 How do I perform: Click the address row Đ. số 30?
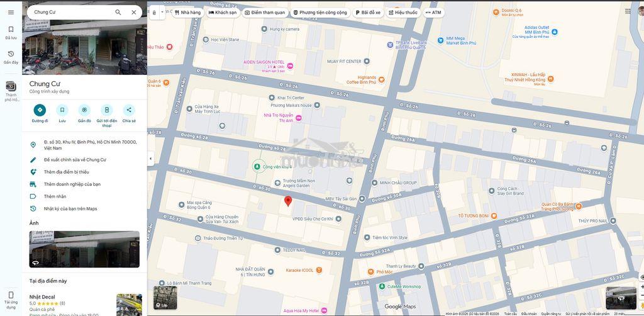click(85, 145)
